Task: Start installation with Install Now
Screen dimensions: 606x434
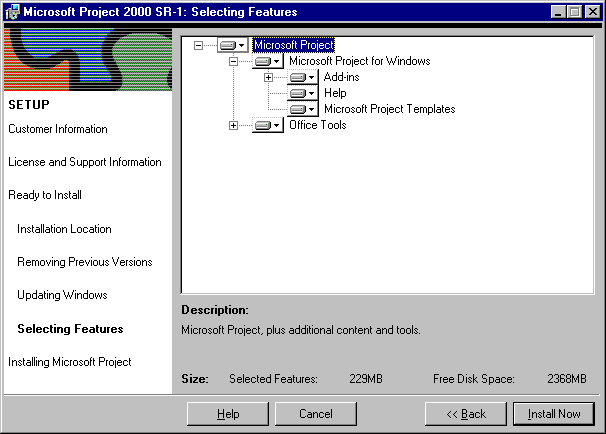Action: (x=554, y=414)
